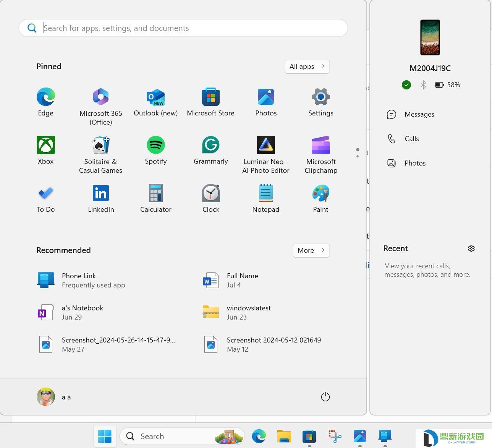This screenshot has height=448, width=492.
Task: Open Microsoft Clipchamp
Action: [321, 155]
